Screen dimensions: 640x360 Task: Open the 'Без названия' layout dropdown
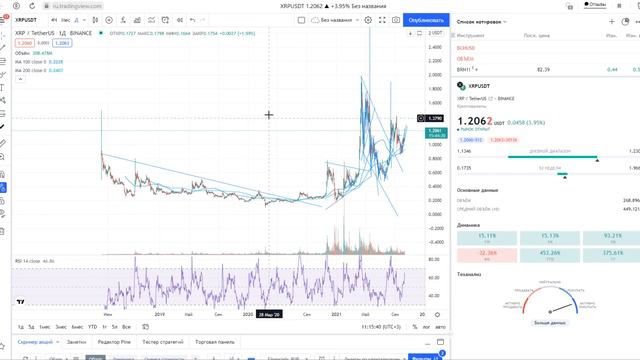(x=336, y=20)
